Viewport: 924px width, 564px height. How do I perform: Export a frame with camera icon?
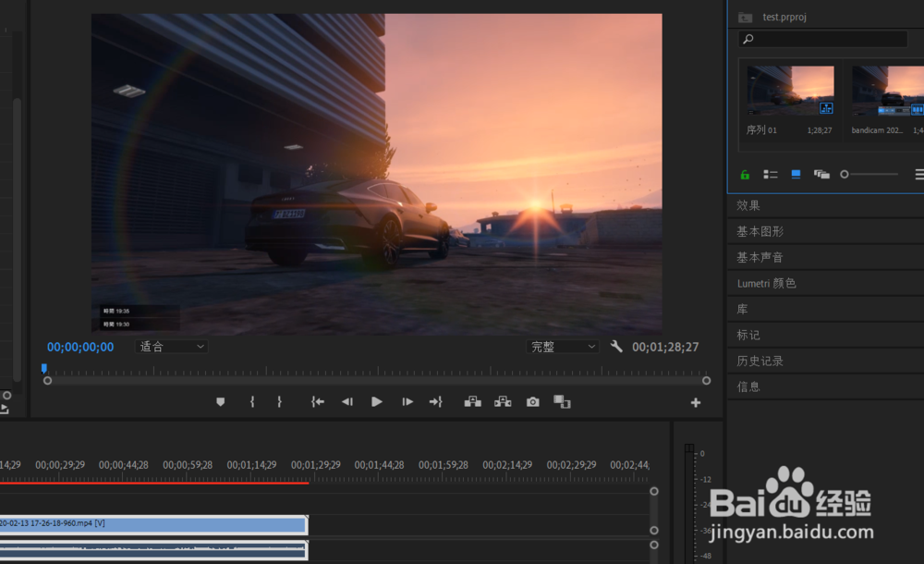533,402
